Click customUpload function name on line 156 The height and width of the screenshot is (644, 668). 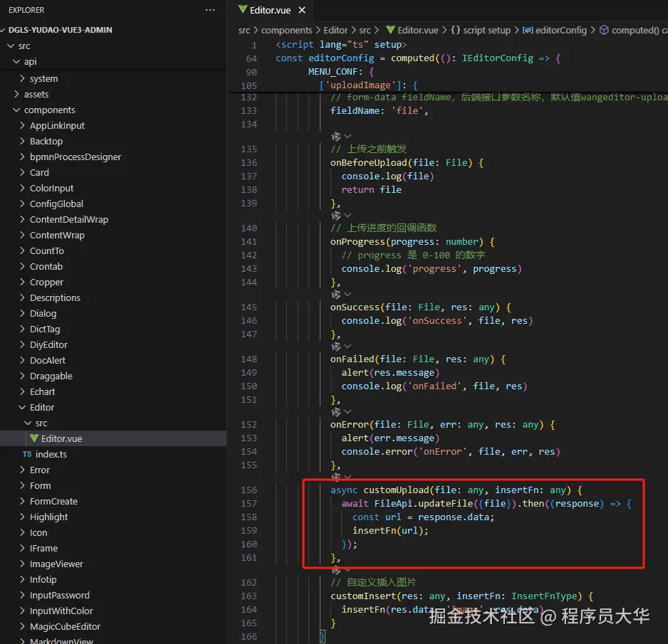pos(396,490)
